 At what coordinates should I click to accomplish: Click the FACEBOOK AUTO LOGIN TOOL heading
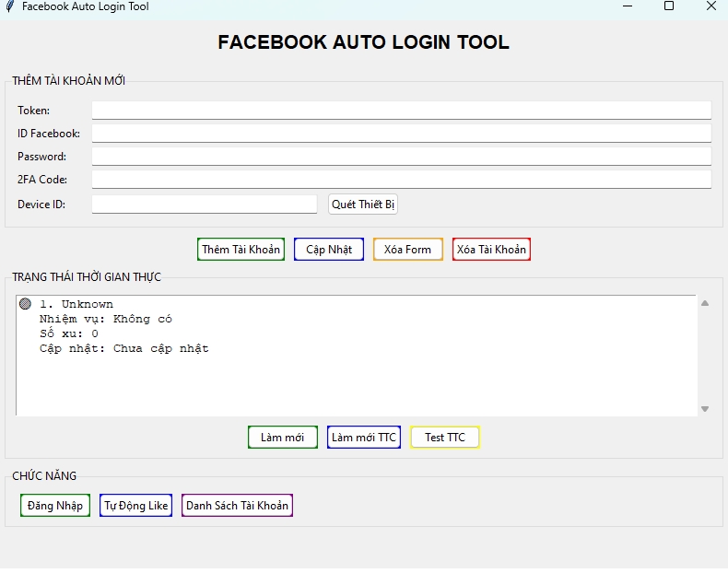363,42
